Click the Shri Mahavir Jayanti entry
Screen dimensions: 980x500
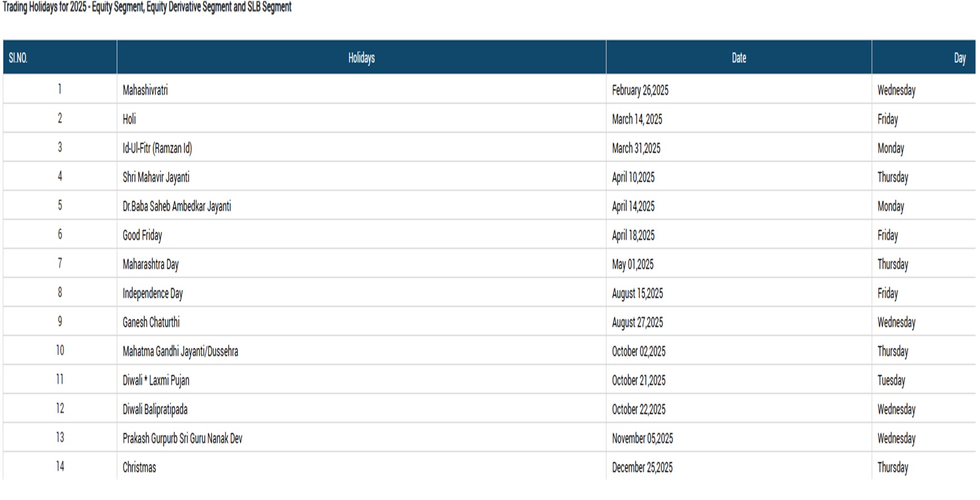tap(156, 177)
